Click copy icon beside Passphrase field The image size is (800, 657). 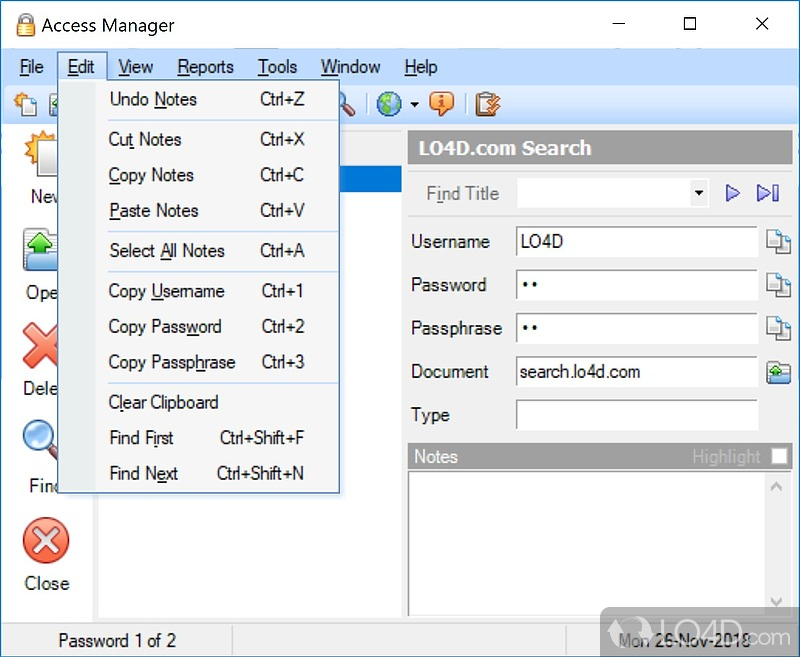pyautogui.click(x=778, y=328)
